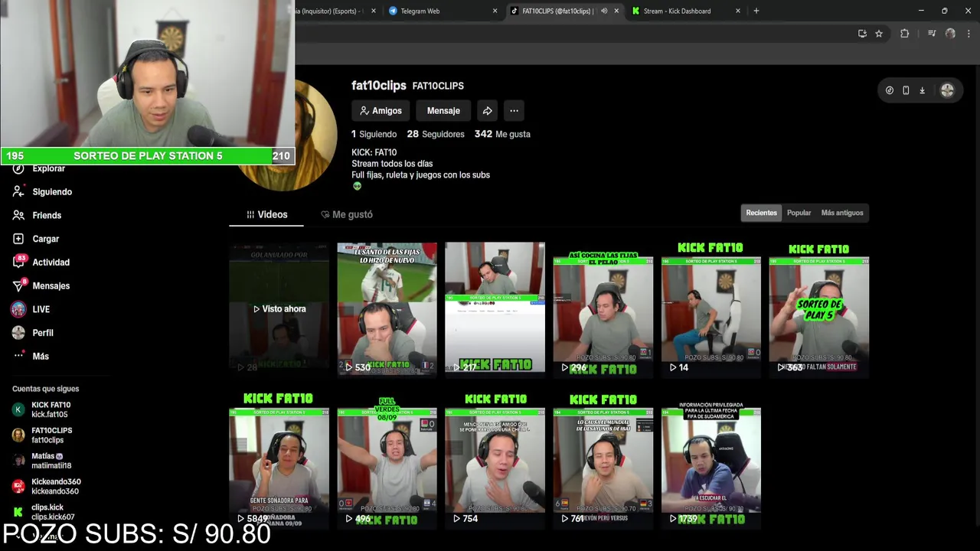Open the profile avatar in floating toolbar

click(947, 90)
